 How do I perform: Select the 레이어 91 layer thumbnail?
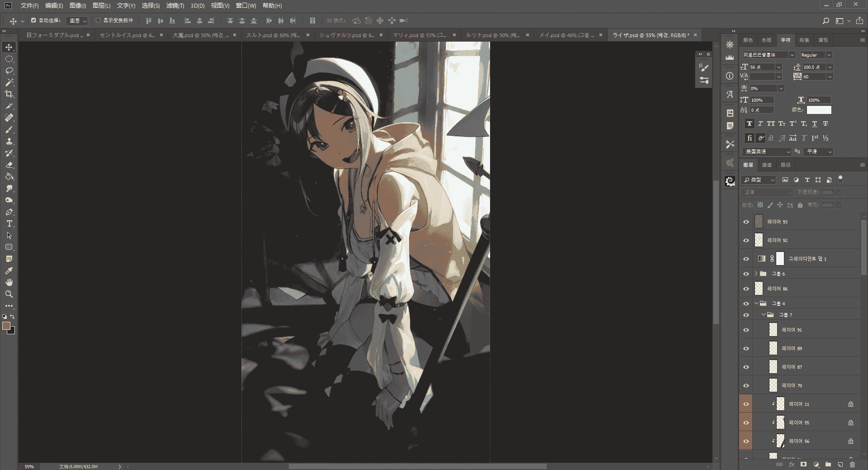pyautogui.click(x=773, y=330)
